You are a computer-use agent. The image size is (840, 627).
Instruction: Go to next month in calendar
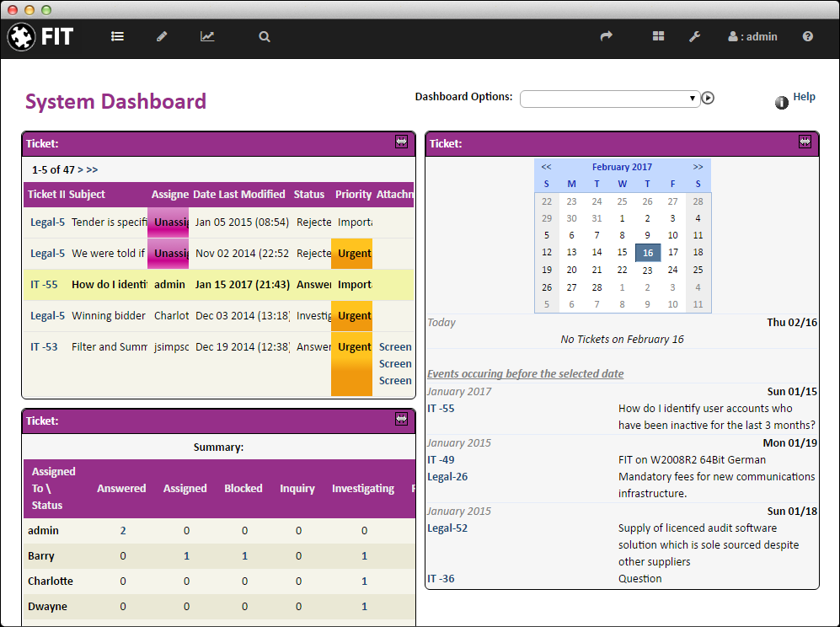(x=698, y=167)
